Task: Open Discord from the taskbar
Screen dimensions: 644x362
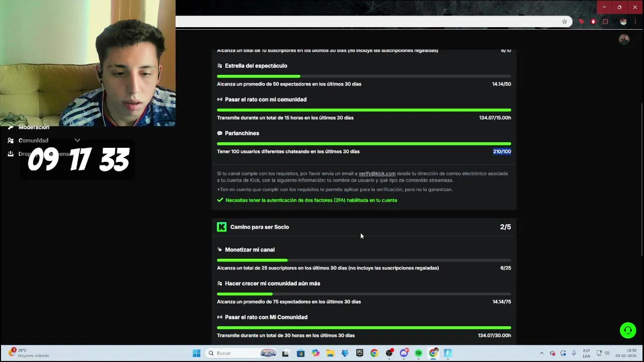Action: pyautogui.click(x=404, y=353)
